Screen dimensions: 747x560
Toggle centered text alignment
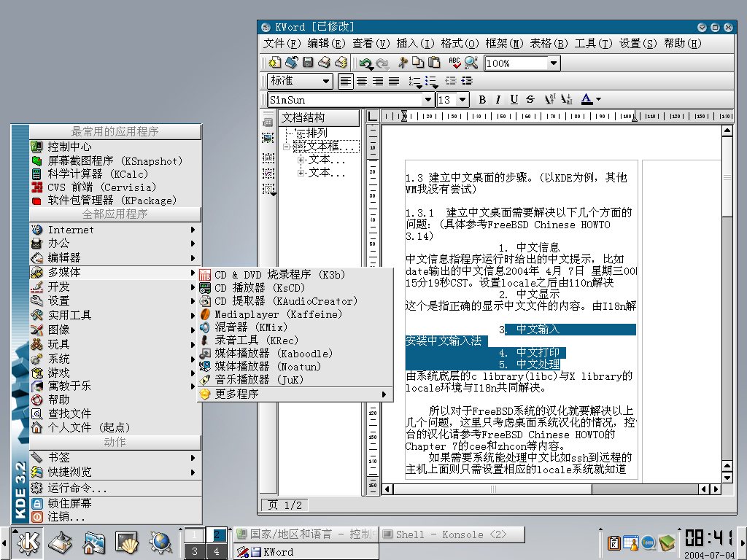click(362, 81)
